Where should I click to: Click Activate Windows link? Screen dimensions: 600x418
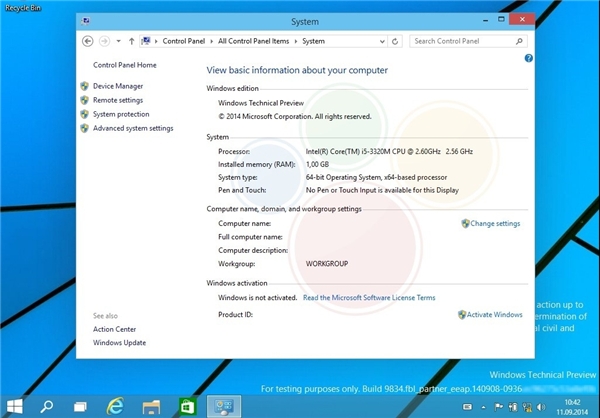click(494, 315)
